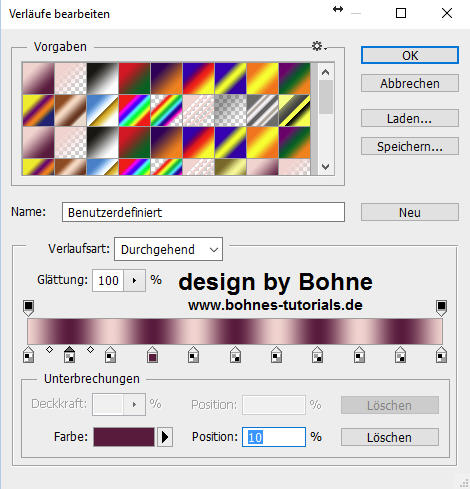Select the currently active color stop marker
The width and height of the screenshot is (470, 489).
pyautogui.click(x=69, y=354)
